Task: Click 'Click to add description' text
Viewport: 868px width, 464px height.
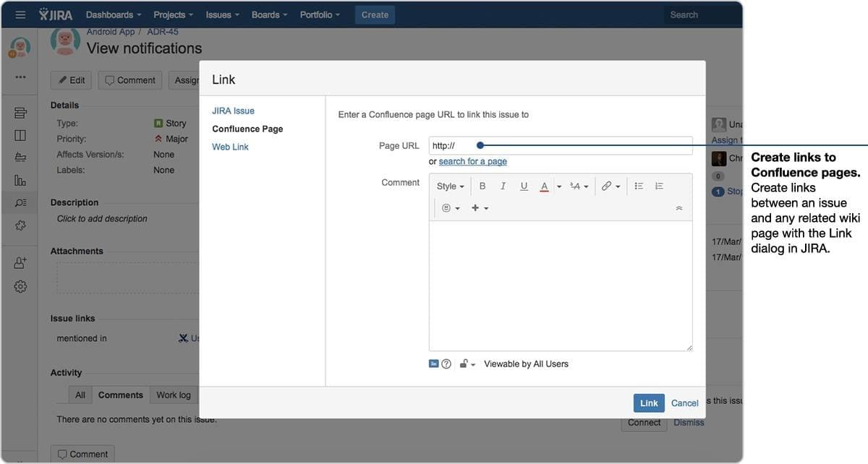Action: coord(102,218)
